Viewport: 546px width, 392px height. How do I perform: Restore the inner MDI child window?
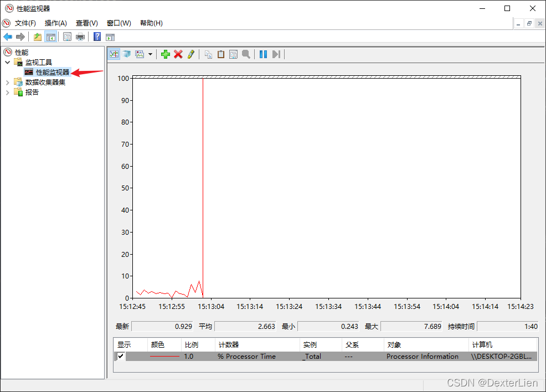pos(529,24)
